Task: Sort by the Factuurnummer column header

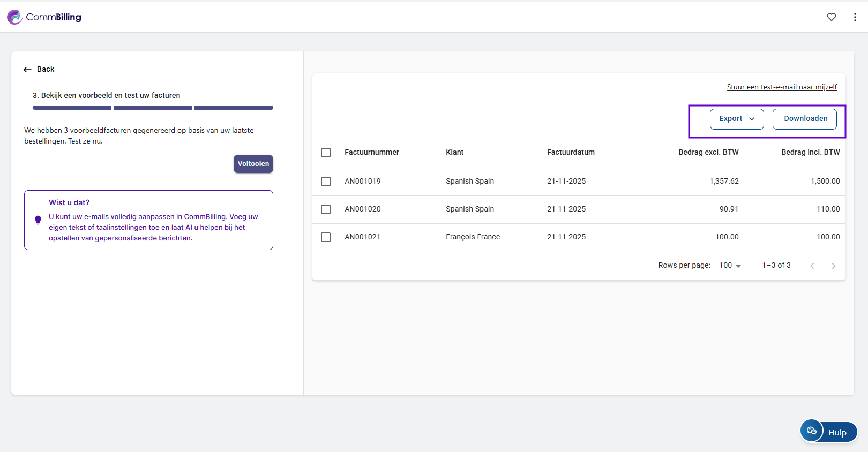Action: click(372, 153)
